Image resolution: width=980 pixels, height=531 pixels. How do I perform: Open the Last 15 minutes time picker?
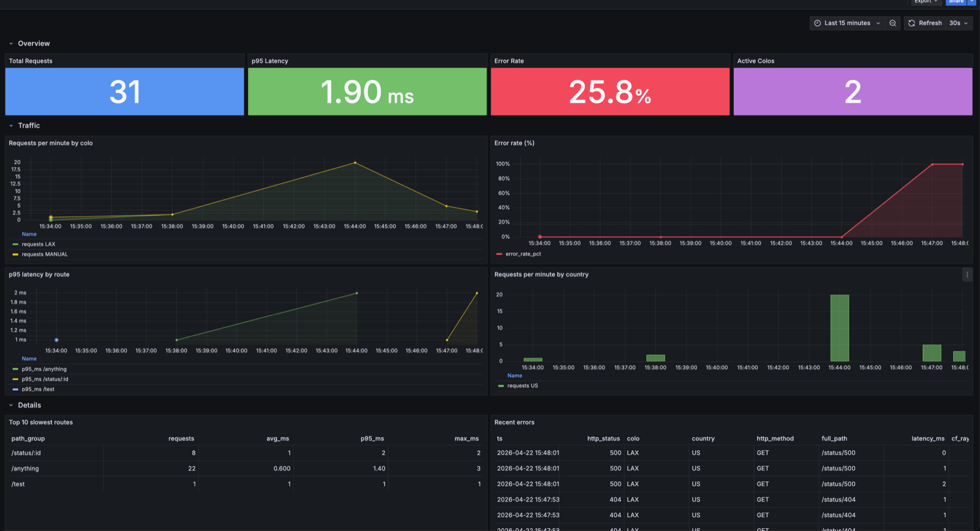(x=847, y=23)
